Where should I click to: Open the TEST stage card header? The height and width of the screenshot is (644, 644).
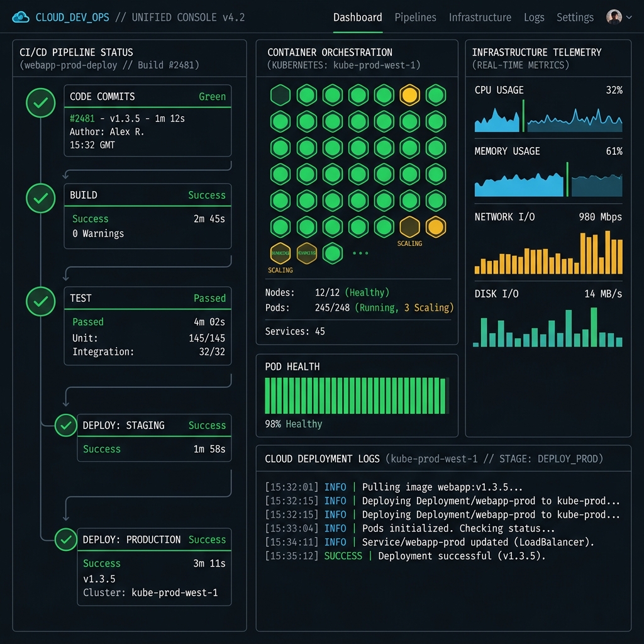(x=148, y=298)
